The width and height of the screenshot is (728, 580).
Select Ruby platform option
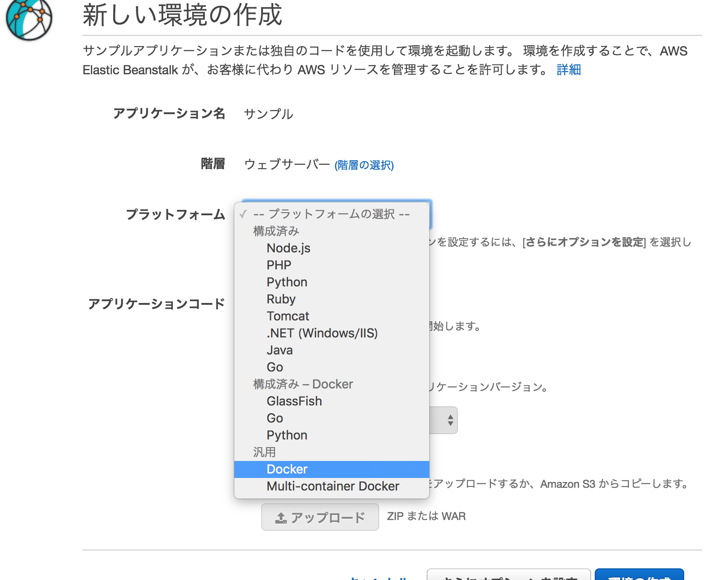331,299
